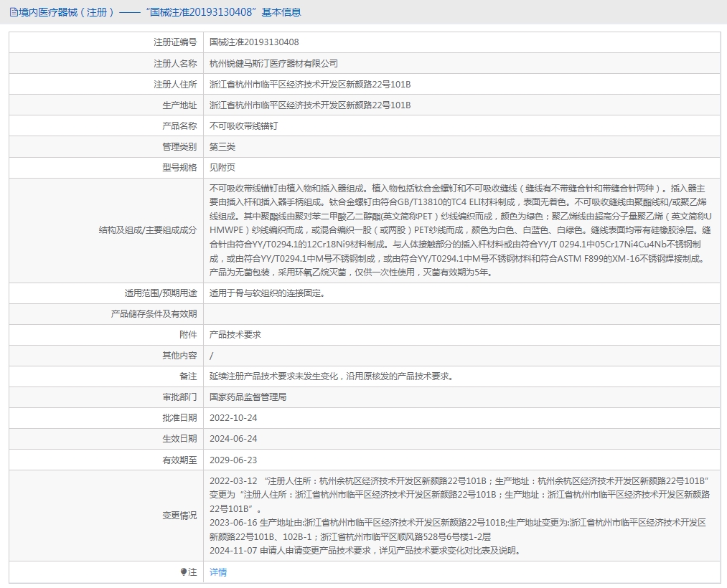Click 适用于骨与软组织的连接固定 text
The image size is (727, 588).
[x=266, y=293]
